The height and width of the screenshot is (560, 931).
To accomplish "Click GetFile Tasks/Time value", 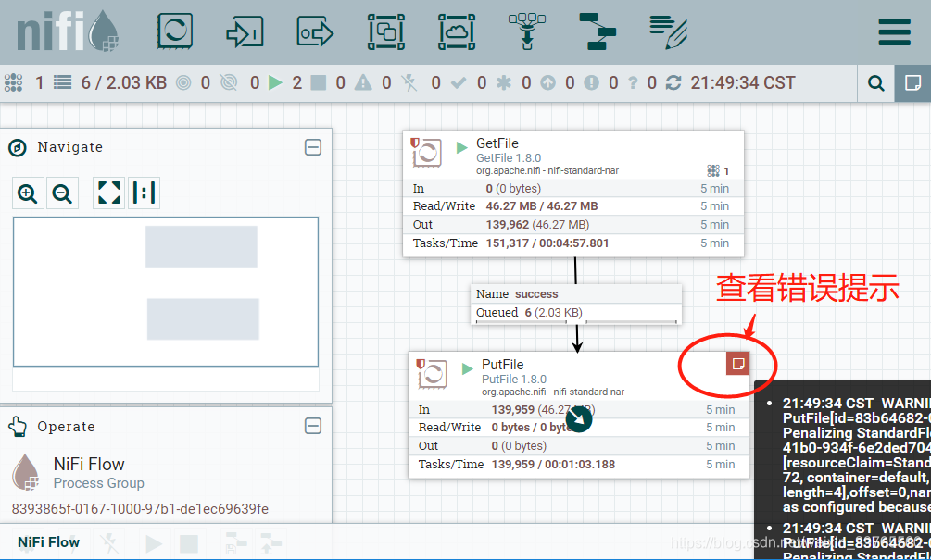I will pos(547,243).
